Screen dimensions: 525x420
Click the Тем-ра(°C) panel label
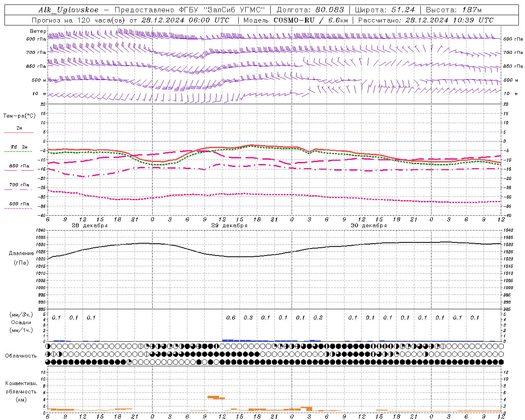tap(19, 116)
